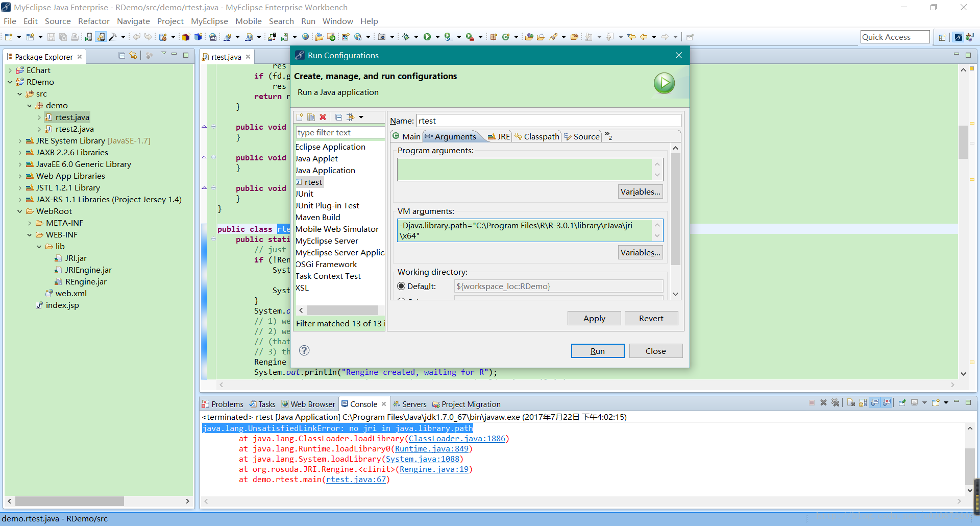The height and width of the screenshot is (526, 980).
Task: Open the JRE tab
Action: 499,136
